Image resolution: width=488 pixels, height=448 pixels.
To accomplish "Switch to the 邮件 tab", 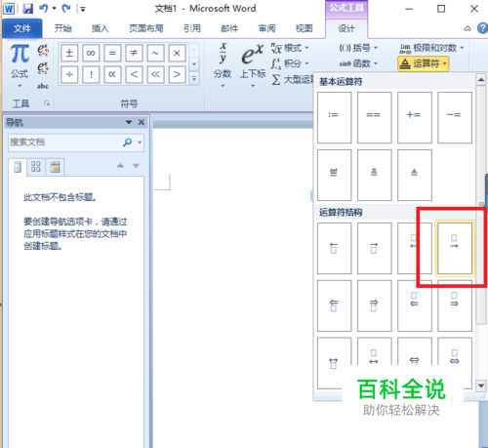I will pyautogui.click(x=229, y=28).
